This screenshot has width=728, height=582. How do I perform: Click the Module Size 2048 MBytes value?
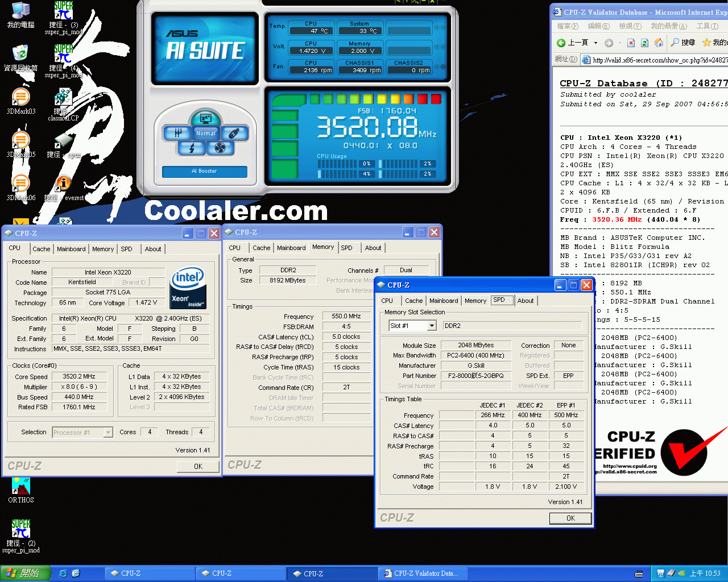click(476, 345)
